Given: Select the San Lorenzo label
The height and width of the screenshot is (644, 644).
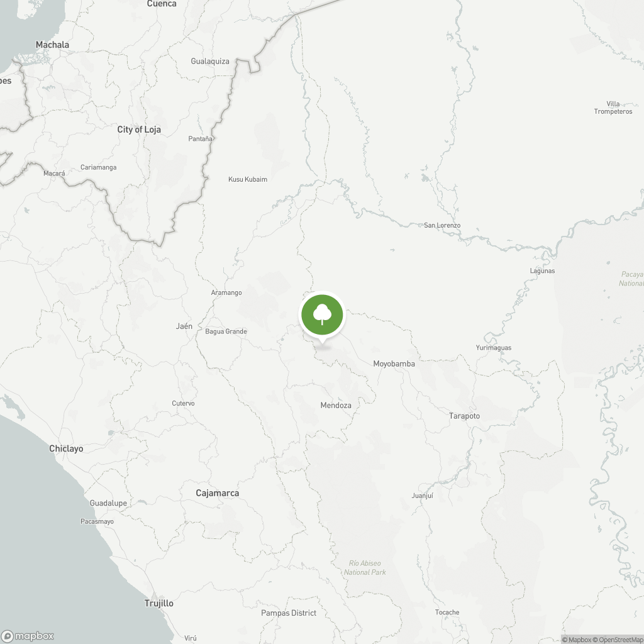Looking at the screenshot, I should [442, 225].
